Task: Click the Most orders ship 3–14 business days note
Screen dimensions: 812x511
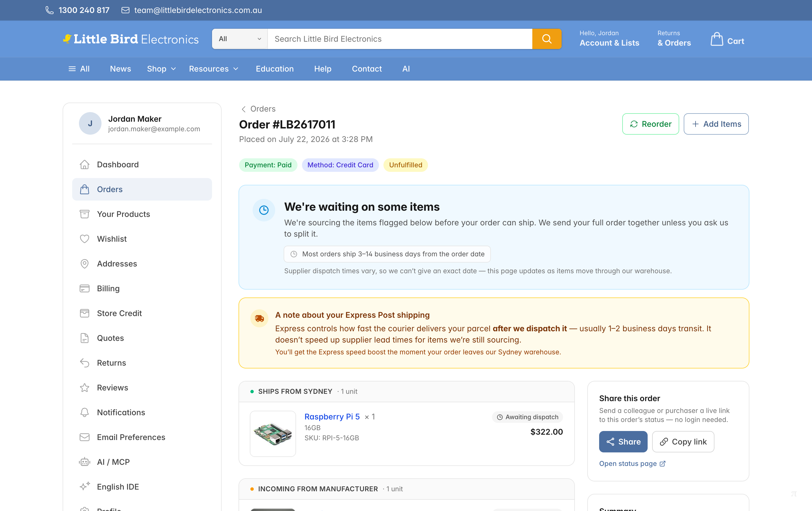Action: [x=387, y=254]
